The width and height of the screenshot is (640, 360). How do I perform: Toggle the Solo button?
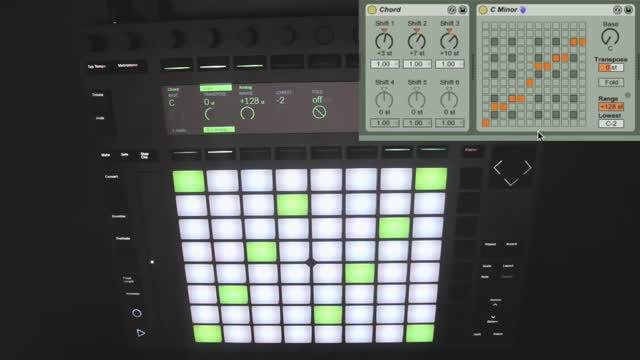pos(124,155)
